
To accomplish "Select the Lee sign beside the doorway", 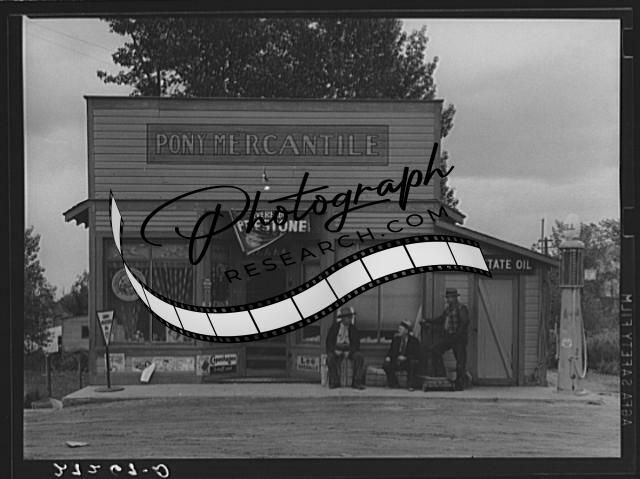I will click(x=308, y=362).
